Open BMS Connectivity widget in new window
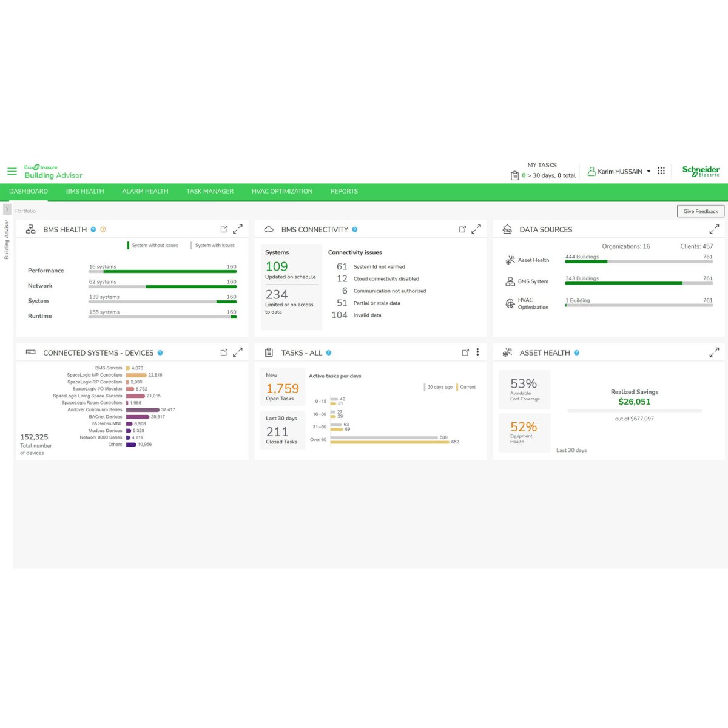 tap(462, 229)
